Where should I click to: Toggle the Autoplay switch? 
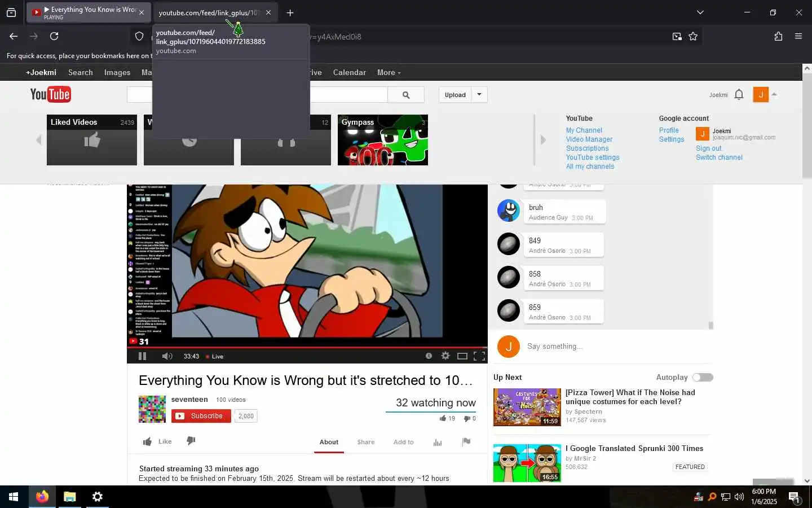703,377
